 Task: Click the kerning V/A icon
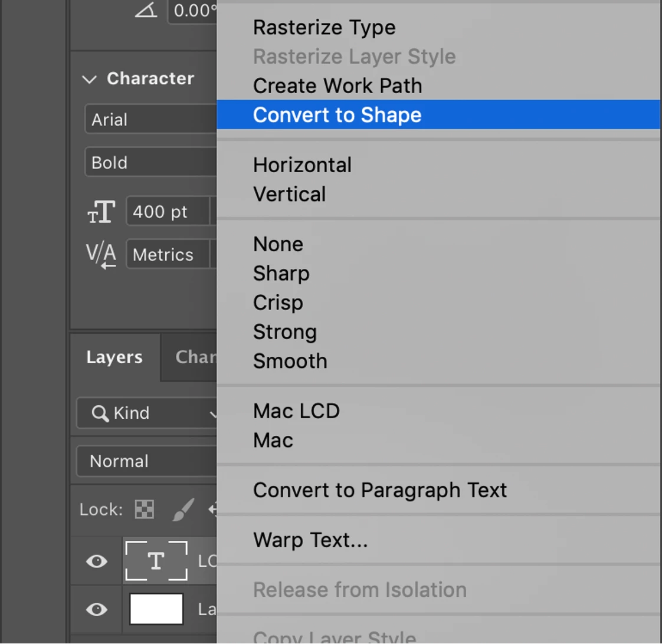[101, 255]
